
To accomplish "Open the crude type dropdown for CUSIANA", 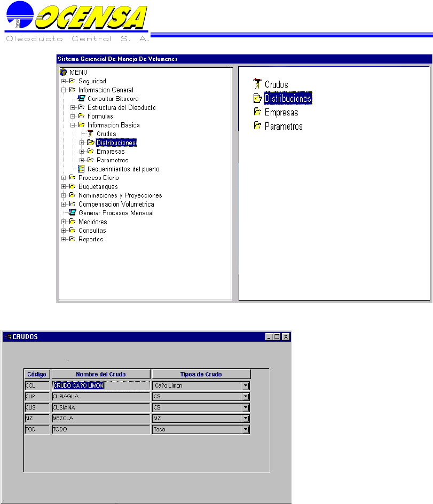I will (x=246, y=407).
